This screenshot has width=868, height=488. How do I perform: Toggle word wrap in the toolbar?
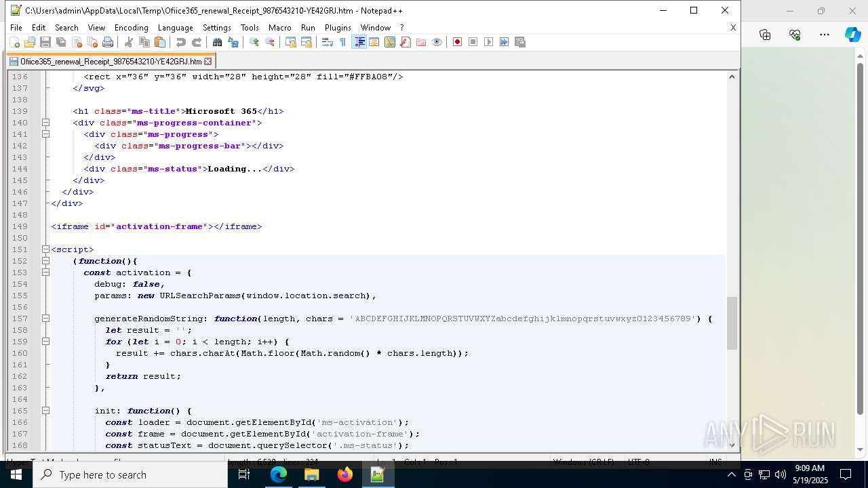327,42
